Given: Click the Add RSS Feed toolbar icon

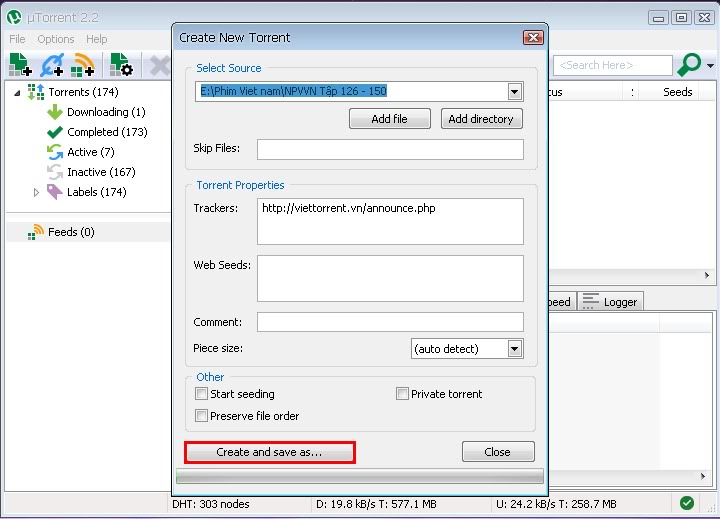Looking at the screenshot, I should pos(83,65).
